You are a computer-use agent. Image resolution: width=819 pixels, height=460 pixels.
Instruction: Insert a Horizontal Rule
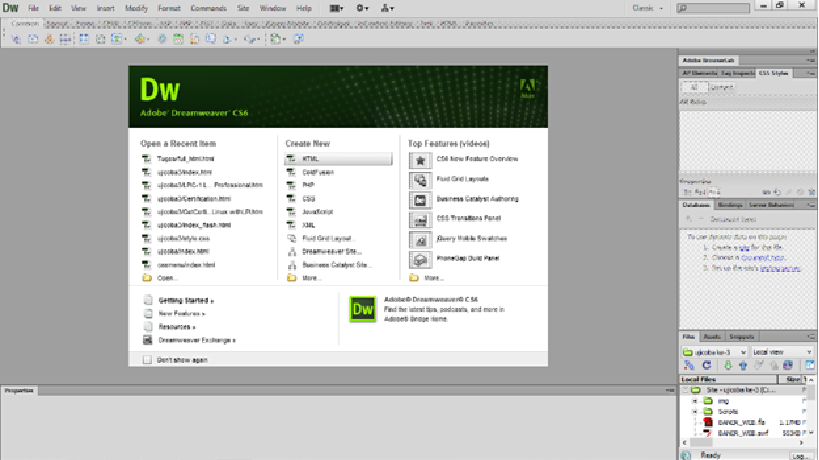[x=65, y=39]
